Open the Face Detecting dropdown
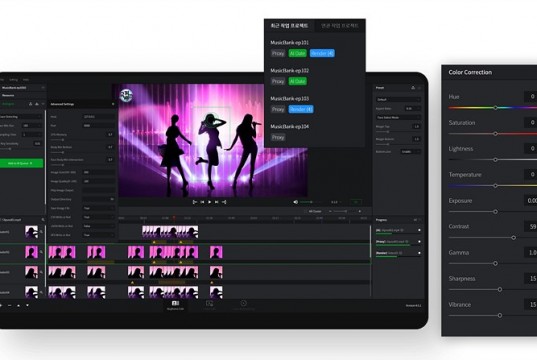The width and height of the screenshot is (537, 360). click(22, 117)
